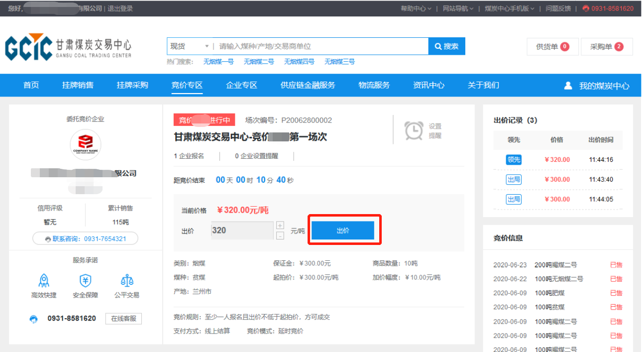The image size is (644, 352).
Task: Click the 领先 status badge
Action: (x=514, y=160)
